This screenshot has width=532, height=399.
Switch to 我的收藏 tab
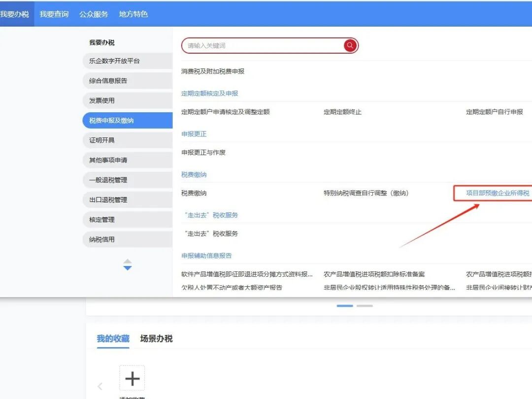coord(113,338)
